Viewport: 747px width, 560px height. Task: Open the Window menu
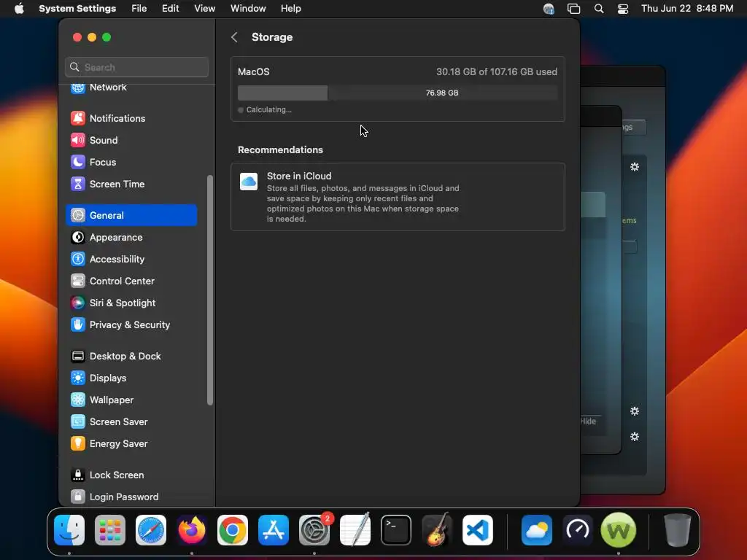click(x=248, y=9)
